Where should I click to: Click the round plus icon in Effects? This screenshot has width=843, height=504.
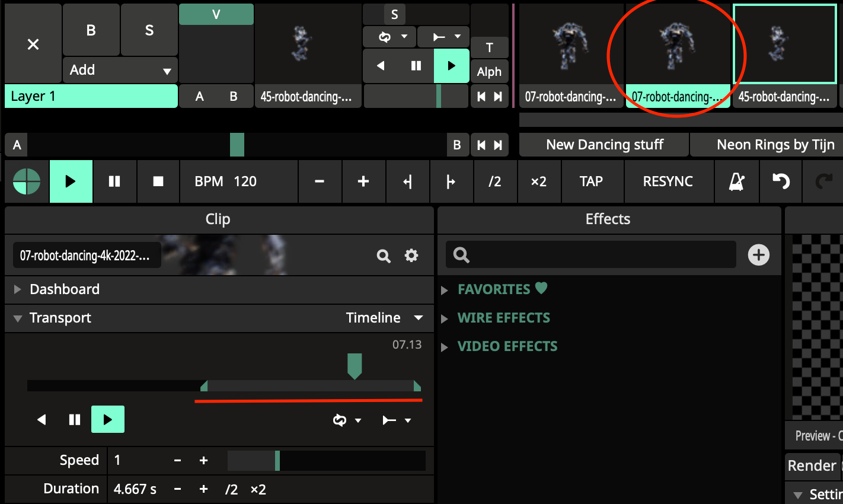tap(758, 255)
